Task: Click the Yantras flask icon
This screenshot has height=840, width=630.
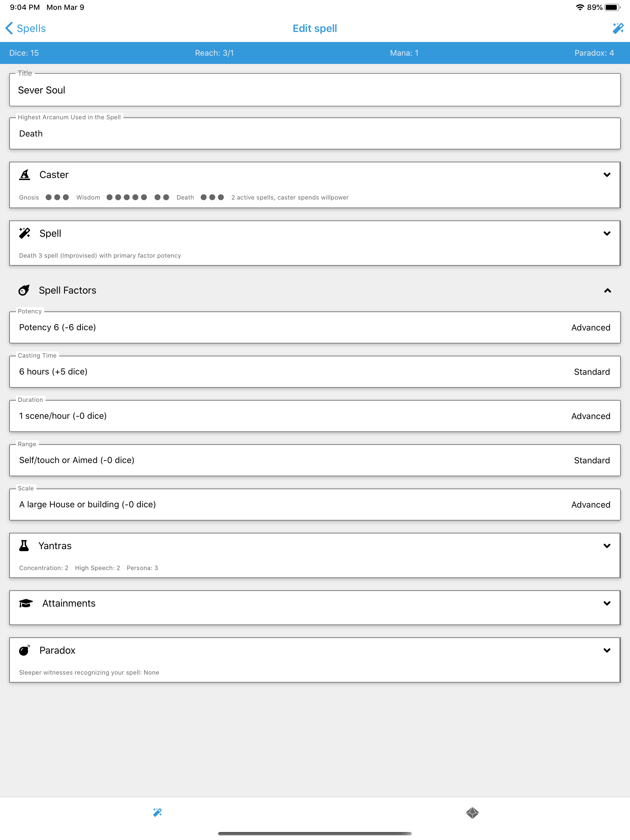Action: [x=24, y=546]
